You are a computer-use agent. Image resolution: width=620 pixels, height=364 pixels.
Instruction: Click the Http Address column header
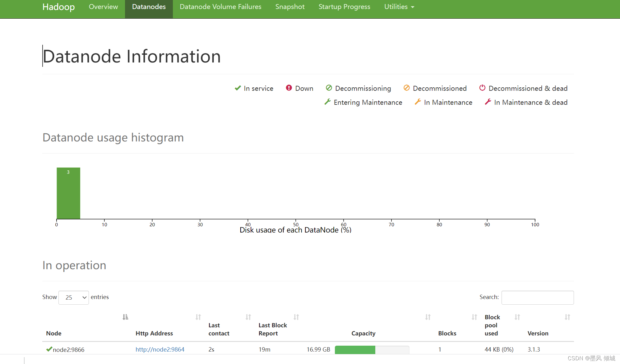(154, 333)
